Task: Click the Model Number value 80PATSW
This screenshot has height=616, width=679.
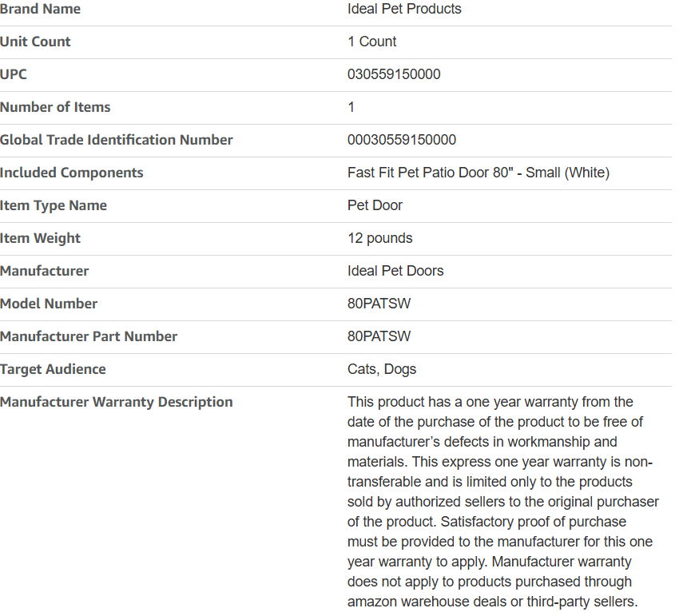Action: point(379,304)
